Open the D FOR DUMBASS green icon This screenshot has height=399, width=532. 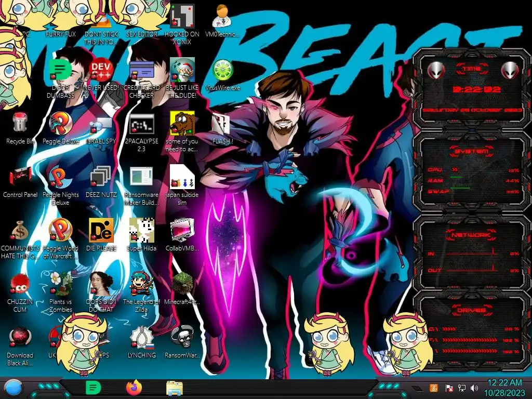coord(61,70)
